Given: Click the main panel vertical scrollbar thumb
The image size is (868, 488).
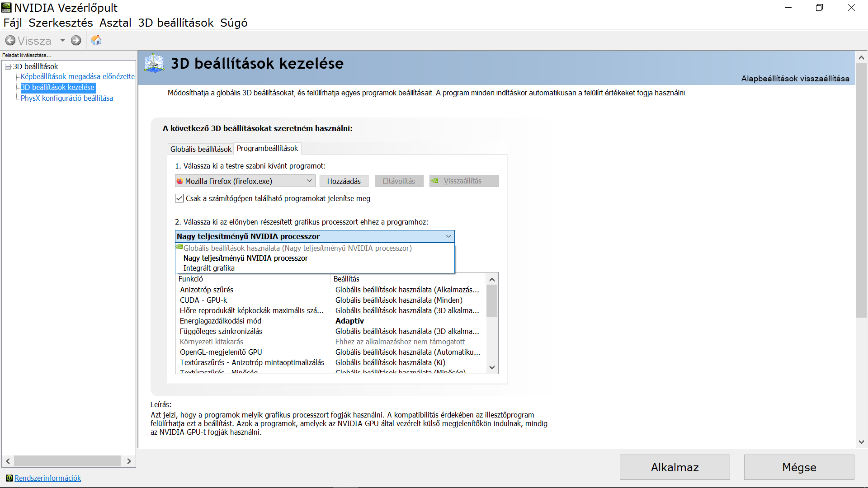Looking at the screenshot, I should click(x=861, y=190).
